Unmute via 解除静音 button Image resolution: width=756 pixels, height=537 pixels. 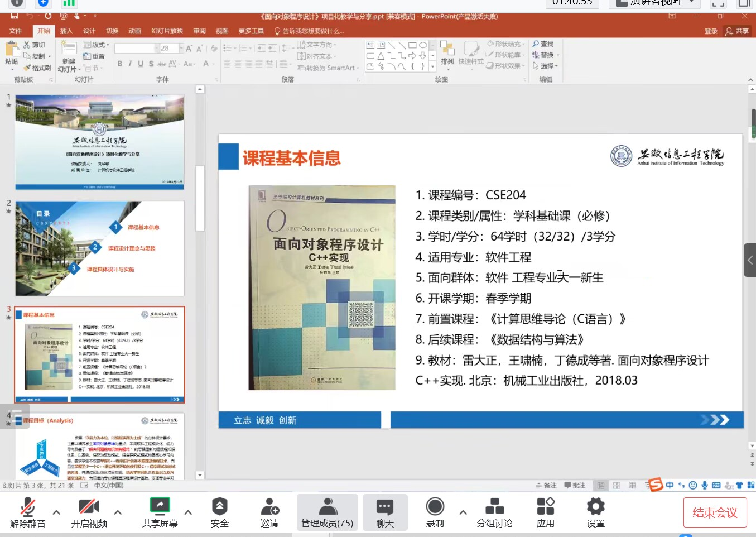click(x=28, y=512)
